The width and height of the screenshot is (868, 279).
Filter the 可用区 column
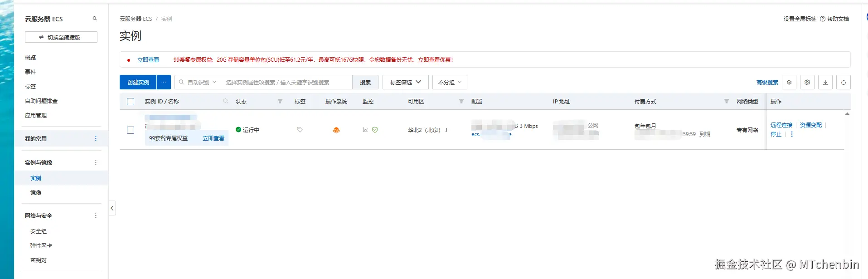pyautogui.click(x=461, y=101)
